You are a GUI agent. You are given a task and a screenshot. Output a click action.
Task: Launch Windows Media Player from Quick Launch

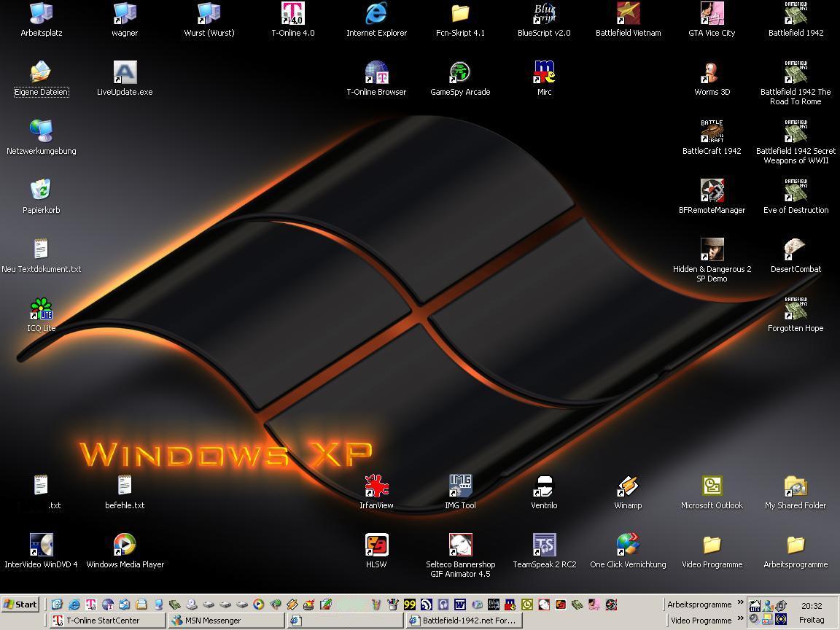pos(258,604)
